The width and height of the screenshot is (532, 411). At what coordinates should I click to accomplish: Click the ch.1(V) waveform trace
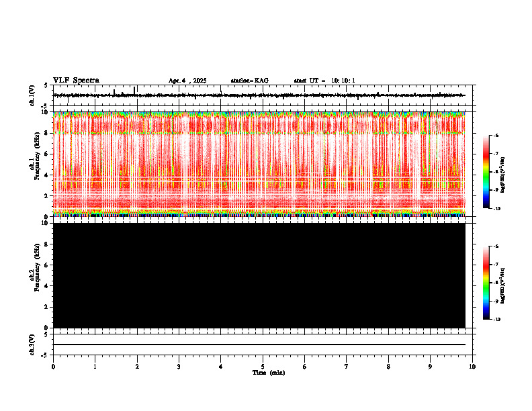259,95
